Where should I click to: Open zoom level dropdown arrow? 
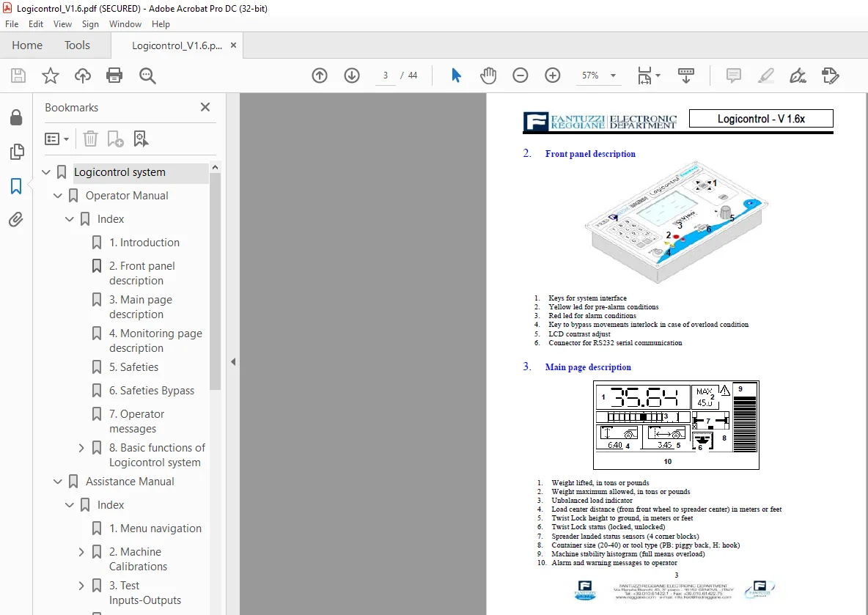point(613,76)
